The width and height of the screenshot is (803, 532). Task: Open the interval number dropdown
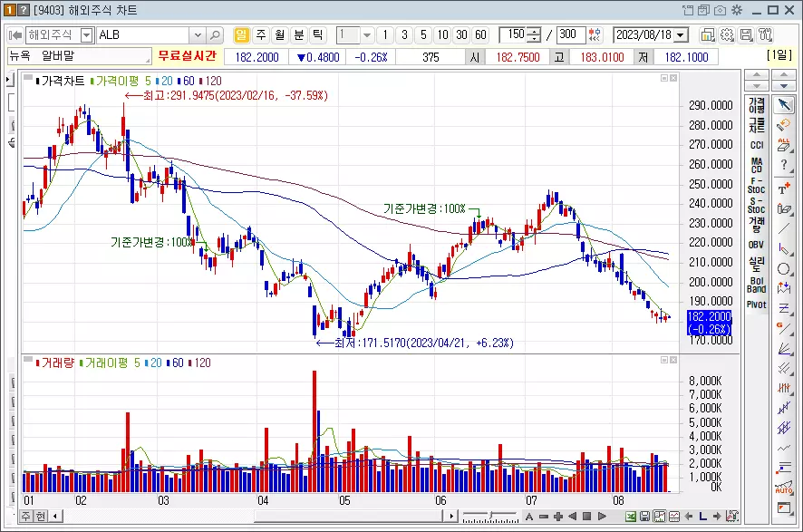click(367, 35)
